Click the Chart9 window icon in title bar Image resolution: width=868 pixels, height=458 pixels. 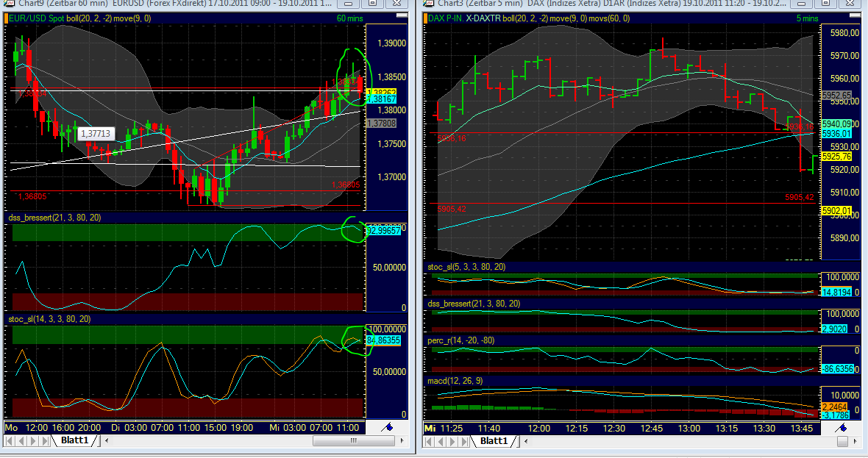point(4,3)
